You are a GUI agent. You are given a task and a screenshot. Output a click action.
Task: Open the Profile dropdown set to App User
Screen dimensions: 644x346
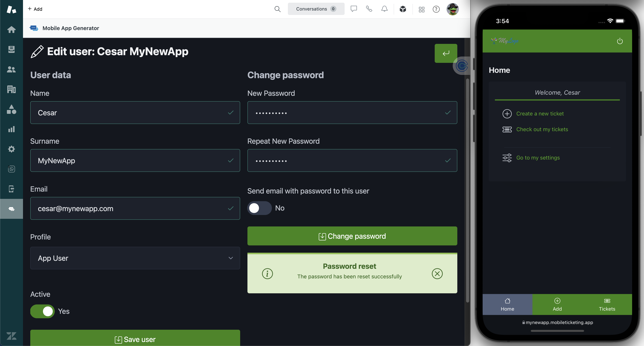coord(135,258)
